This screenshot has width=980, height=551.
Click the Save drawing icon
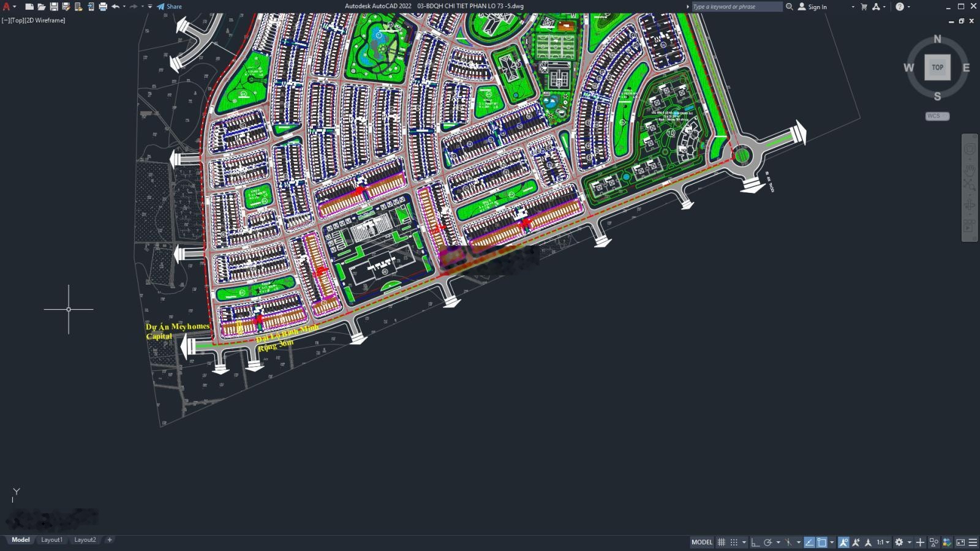(x=54, y=7)
